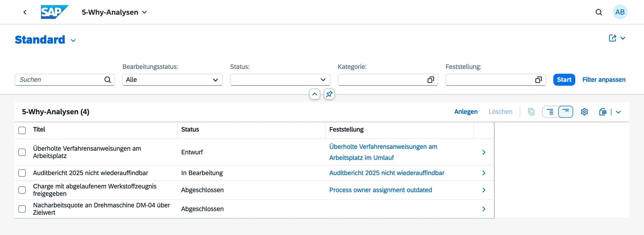Open details arrow for the Entwurf row

484,152
